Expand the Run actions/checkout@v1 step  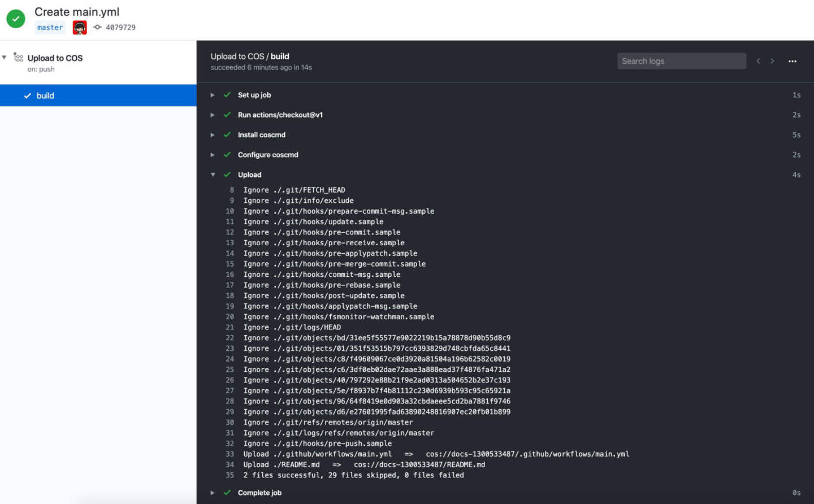click(213, 115)
